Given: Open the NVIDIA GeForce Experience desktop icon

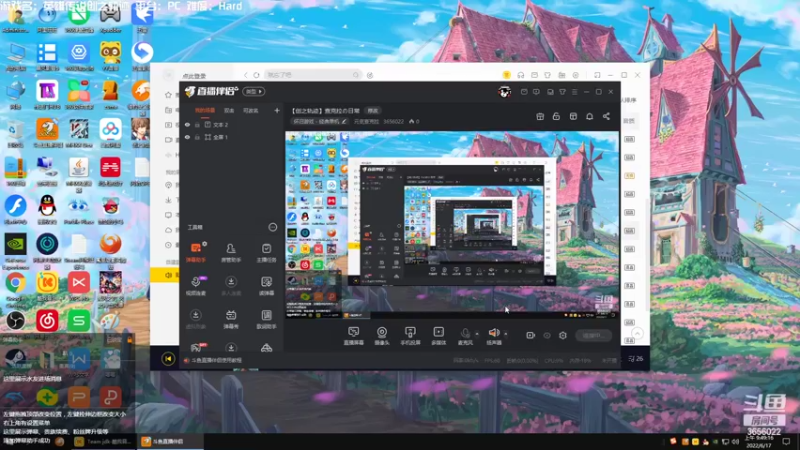Looking at the screenshot, I should 15,250.
